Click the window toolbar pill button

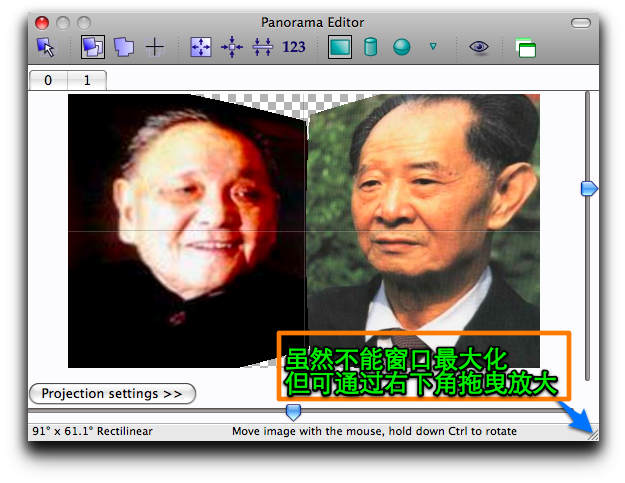click(x=581, y=23)
